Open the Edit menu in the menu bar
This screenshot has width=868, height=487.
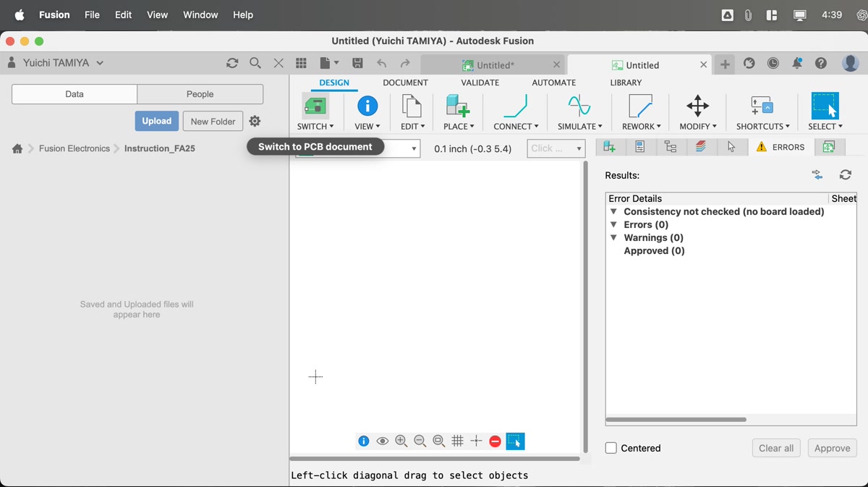coord(123,14)
